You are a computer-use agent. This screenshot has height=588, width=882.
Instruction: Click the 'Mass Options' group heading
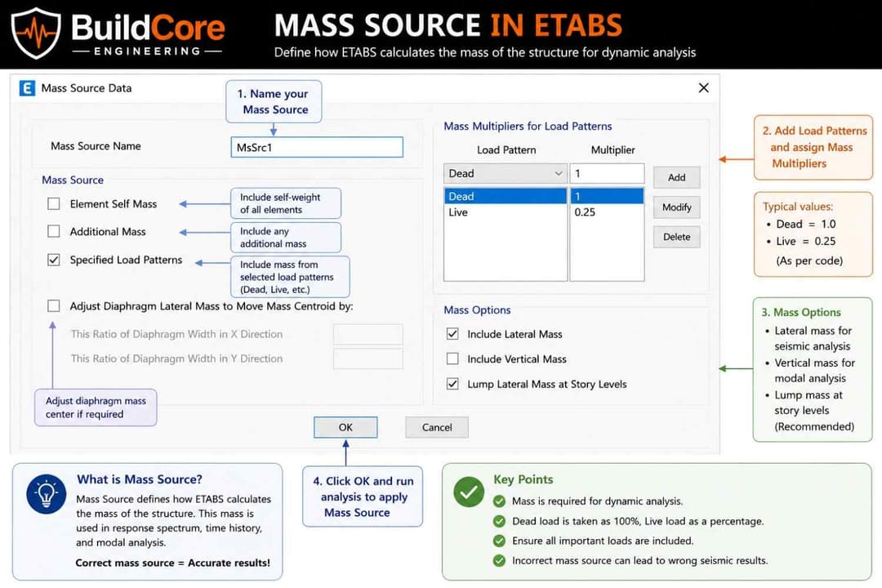(x=477, y=310)
